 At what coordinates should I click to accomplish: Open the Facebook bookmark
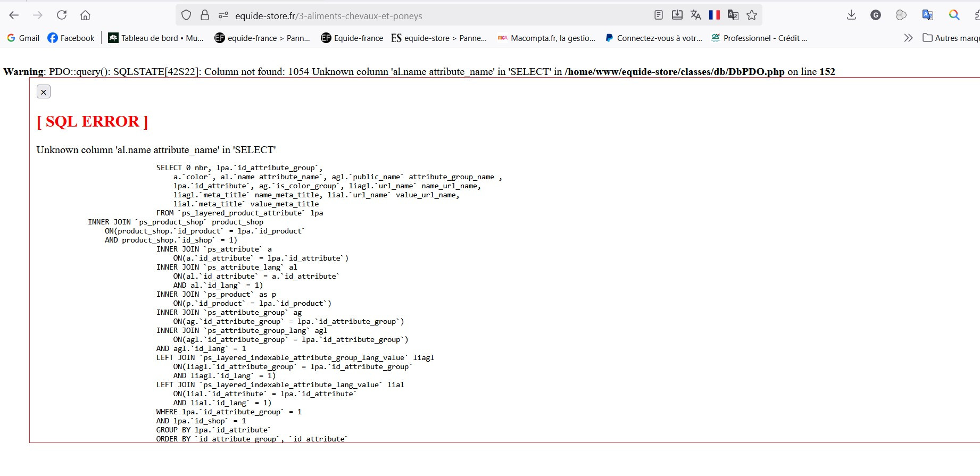(71, 38)
